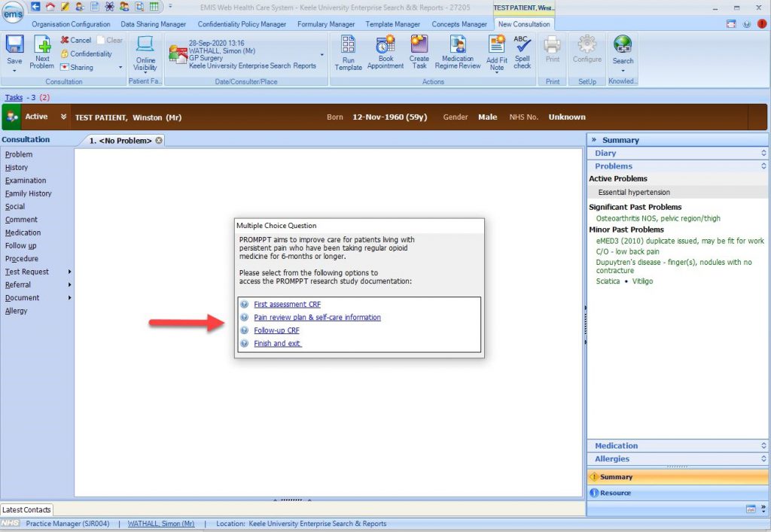Open Medication Regime Review
The height and width of the screenshot is (532, 771).
tap(458, 52)
